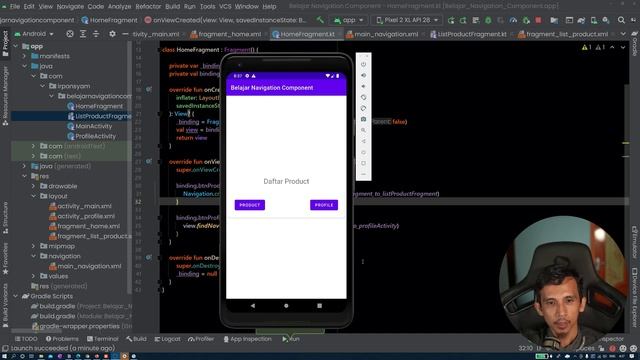The image size is (640, 360).
Task: Toggle the Structure tool window button
Action: click(x=5, y=218)
